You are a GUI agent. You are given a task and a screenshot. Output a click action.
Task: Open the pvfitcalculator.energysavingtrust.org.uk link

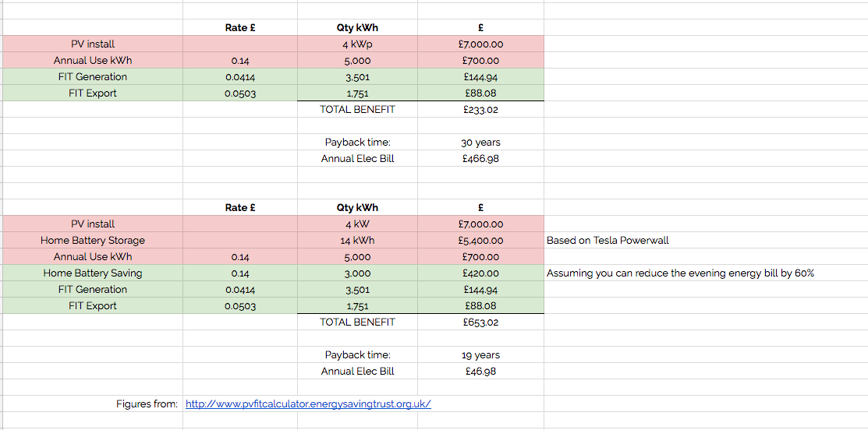coord(308,404)
